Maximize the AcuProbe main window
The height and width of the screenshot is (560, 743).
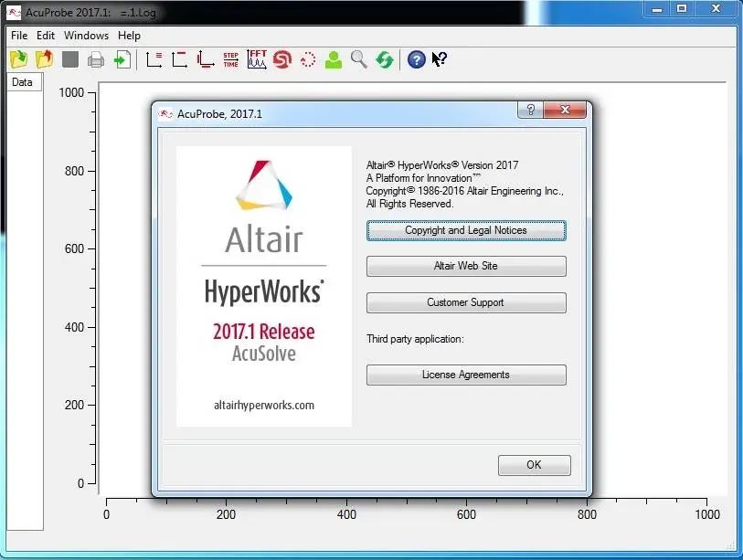[x=682, y=8]
